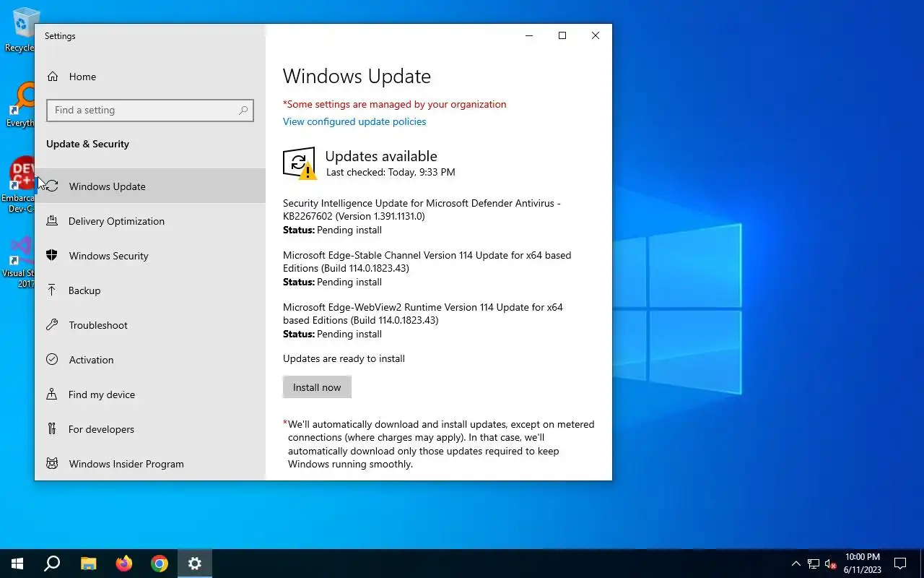Open Delivery Optimization settings
Image resolution: width=924 pixels, height=578 pixels.
coord(150,221)
